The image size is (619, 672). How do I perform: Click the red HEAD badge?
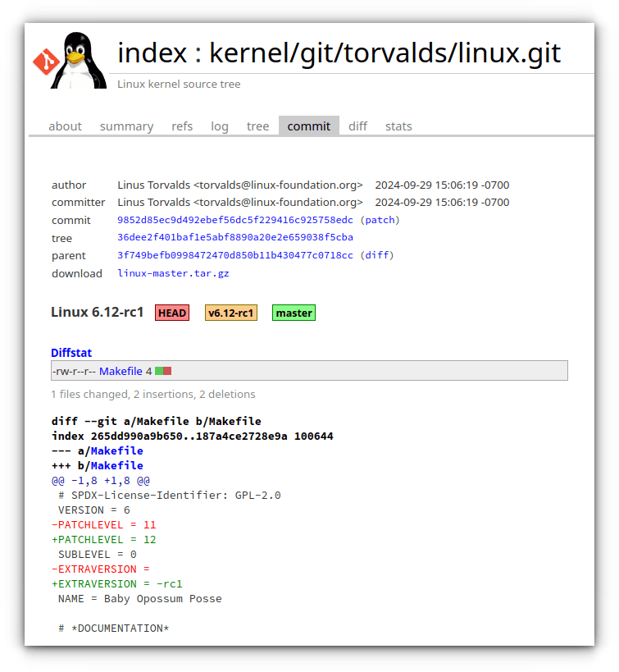172,313
